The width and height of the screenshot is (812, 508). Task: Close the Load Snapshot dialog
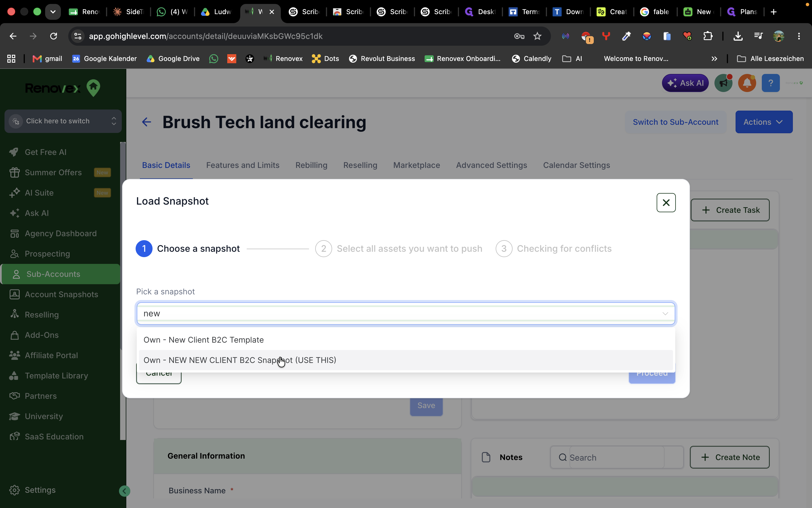666,203
